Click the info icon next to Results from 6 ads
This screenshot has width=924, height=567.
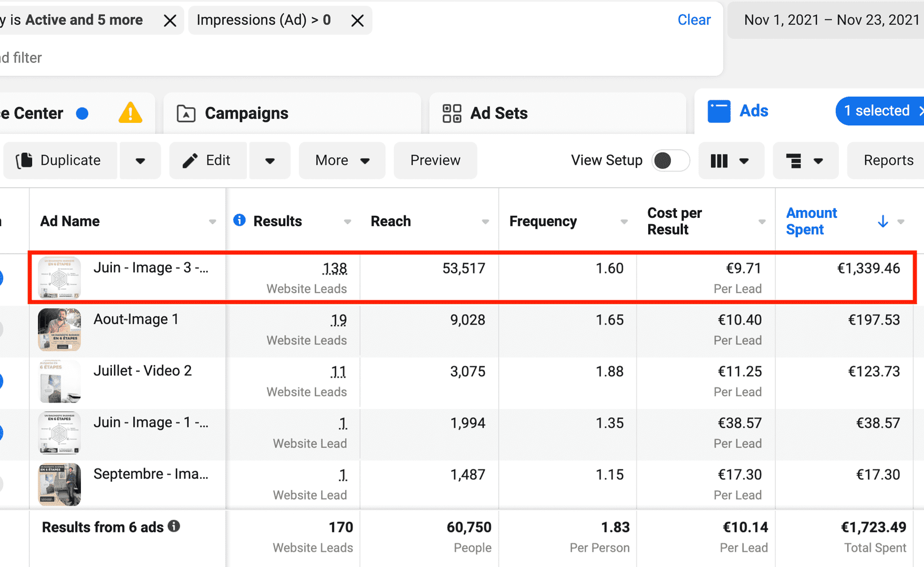coord(174,527)
